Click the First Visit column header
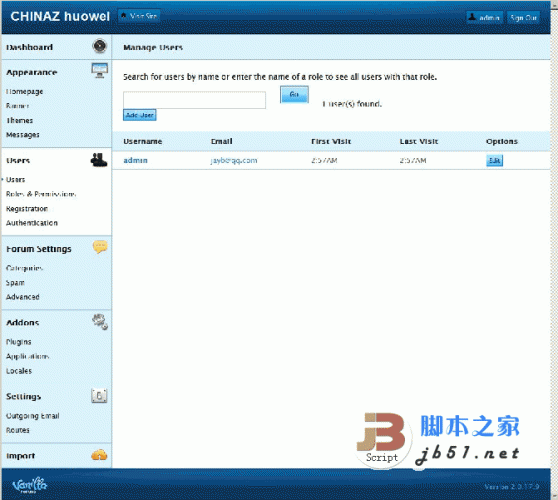 click(331, 141)
